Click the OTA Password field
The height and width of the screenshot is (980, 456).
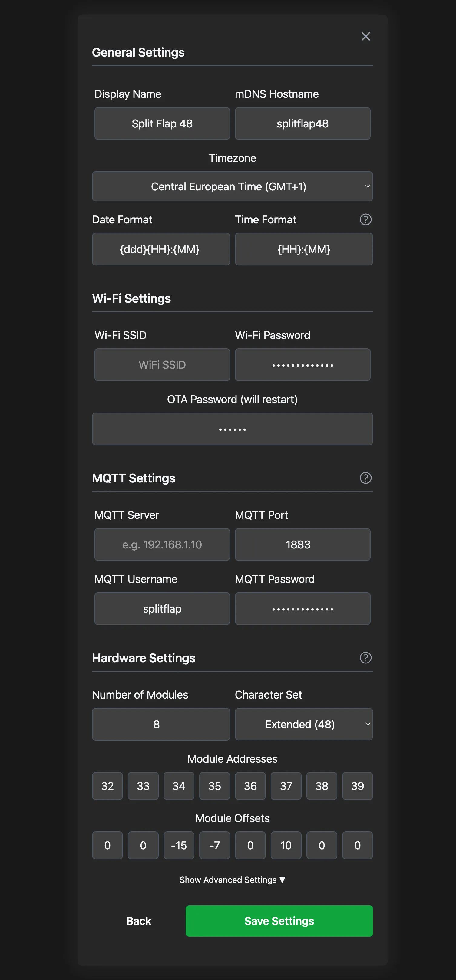point(232,429)
